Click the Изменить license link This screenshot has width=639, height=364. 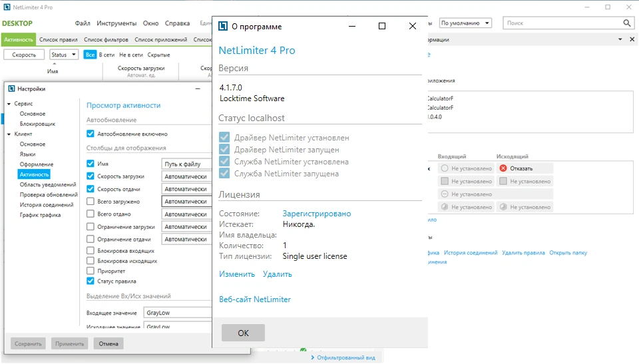[x=237, y=274]
